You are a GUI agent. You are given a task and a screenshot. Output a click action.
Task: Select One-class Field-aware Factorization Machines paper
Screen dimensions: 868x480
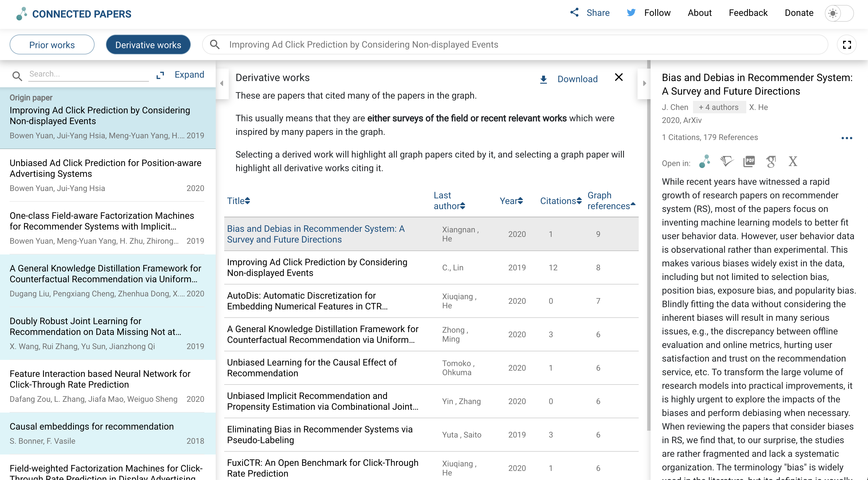click(108, 228)
